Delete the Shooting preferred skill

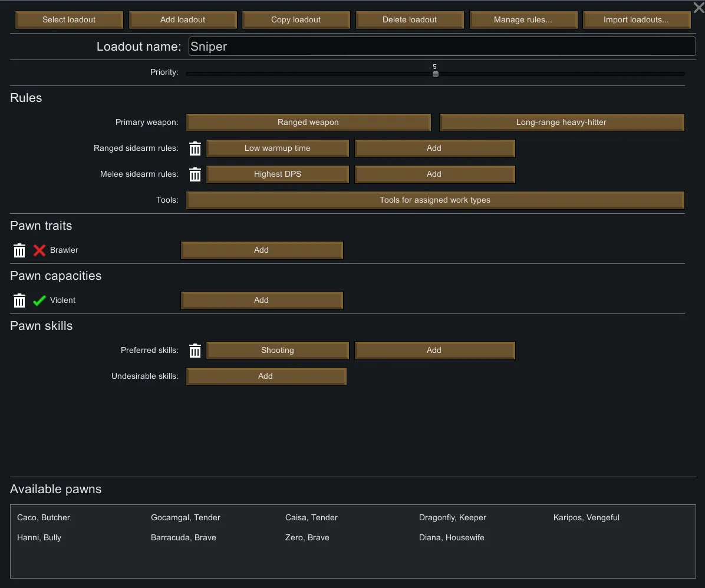point(195,351)
